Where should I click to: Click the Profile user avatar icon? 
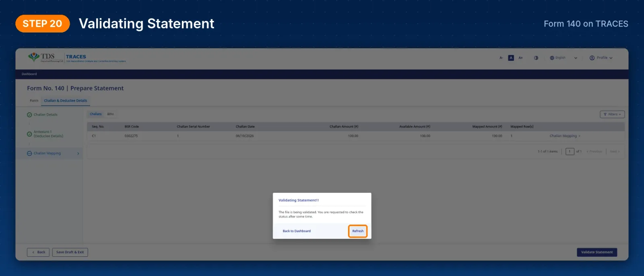[592, 58]
